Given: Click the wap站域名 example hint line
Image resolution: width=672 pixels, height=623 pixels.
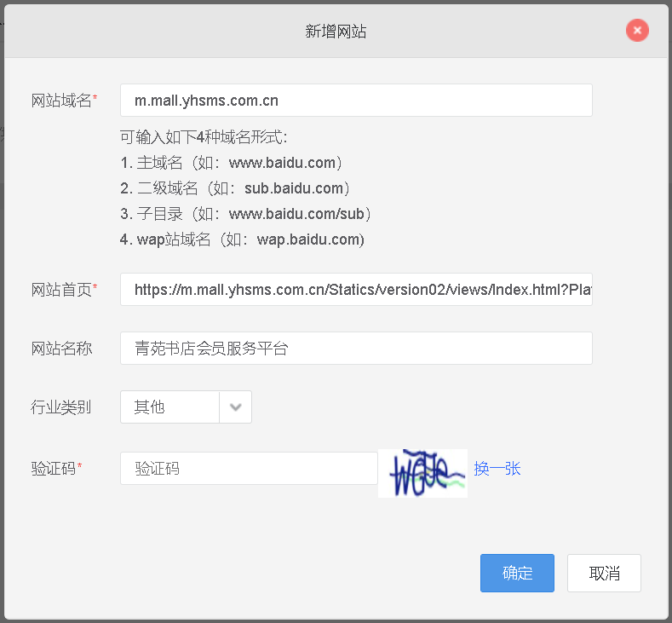Looking at the screenshot, I should click(243, 239).
